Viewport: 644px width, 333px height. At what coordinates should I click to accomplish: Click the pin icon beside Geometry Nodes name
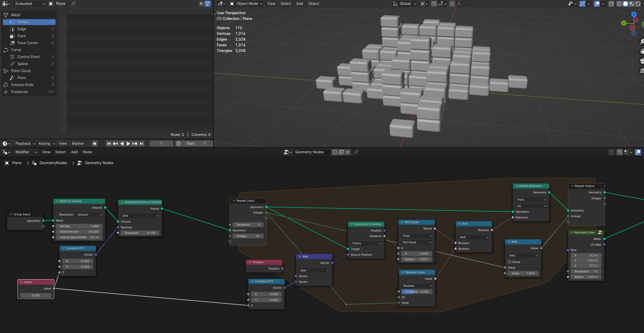[356, 152]
